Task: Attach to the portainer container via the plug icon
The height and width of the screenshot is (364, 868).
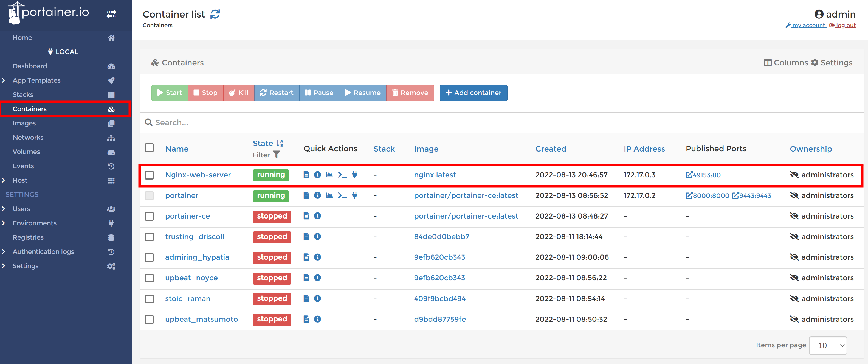Action: [354, 195]
